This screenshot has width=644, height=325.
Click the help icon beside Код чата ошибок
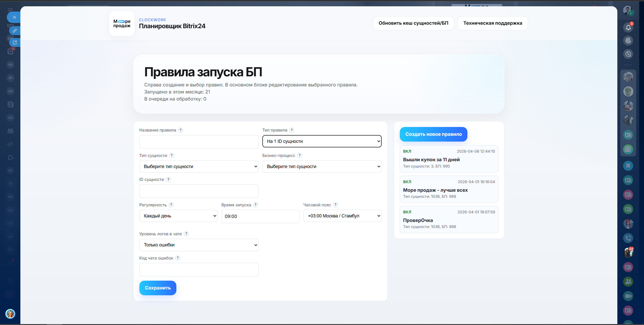tap(178, 258)
